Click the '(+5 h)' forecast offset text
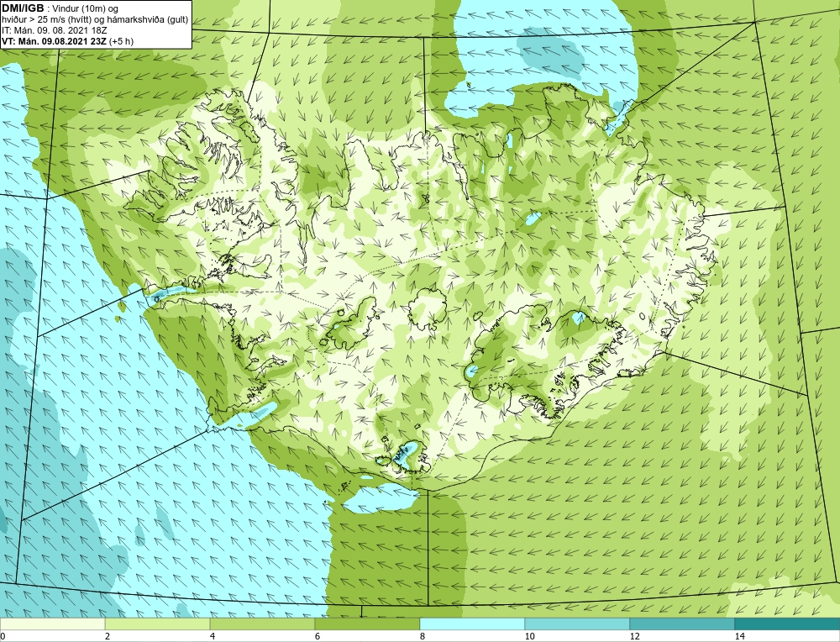The image size is (840, 642). click(x=121, y=41)
